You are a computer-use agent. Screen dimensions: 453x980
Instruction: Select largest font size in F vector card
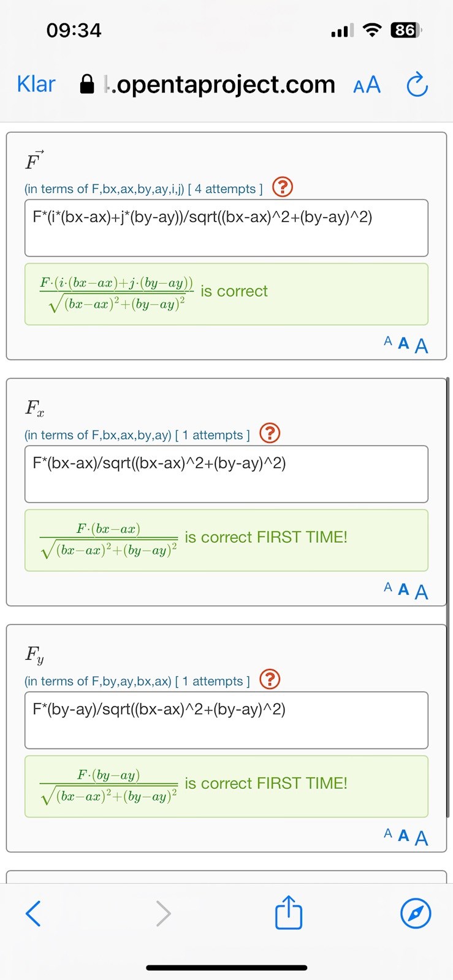[x=421, y=346]
